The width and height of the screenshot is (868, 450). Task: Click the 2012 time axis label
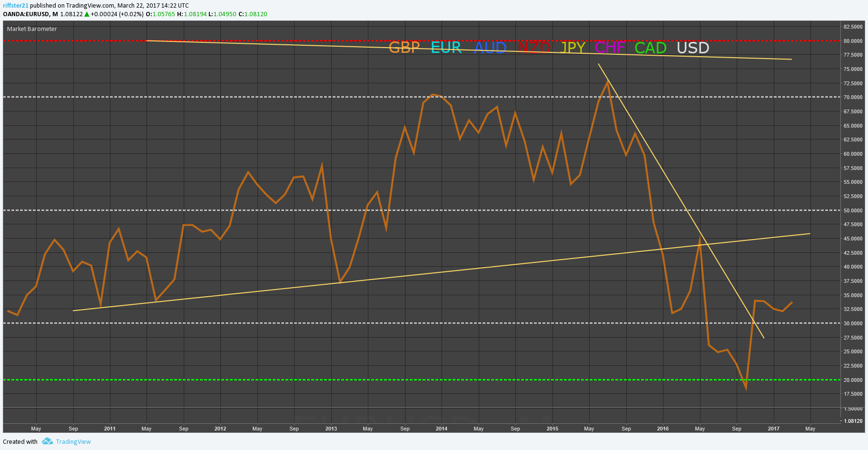coord(220,429)
